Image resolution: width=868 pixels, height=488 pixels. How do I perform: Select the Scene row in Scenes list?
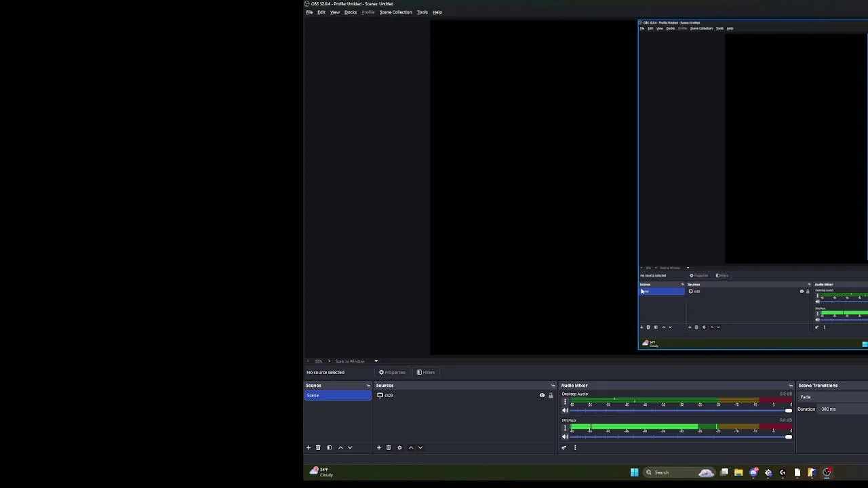tap(338, 396)
